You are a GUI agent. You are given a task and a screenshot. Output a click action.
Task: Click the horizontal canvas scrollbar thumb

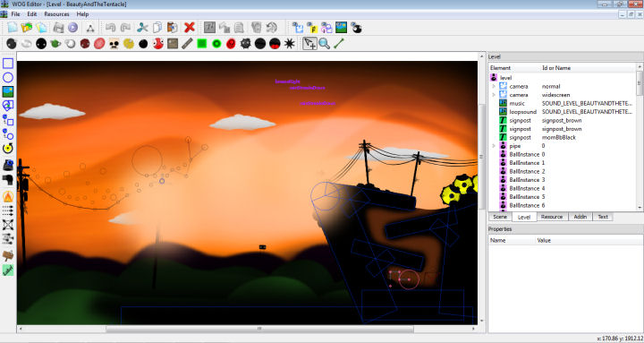pos(259,329)
